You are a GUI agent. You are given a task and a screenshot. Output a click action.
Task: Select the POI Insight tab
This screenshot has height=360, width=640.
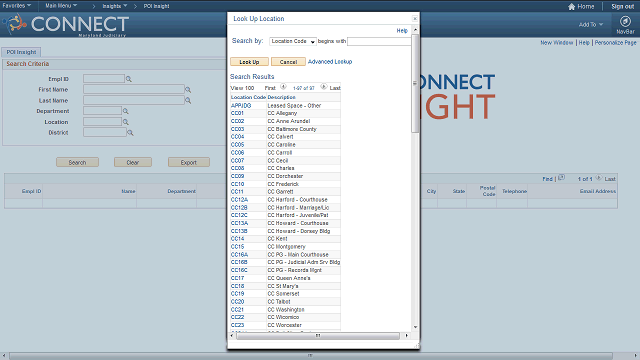pos(21,52)
